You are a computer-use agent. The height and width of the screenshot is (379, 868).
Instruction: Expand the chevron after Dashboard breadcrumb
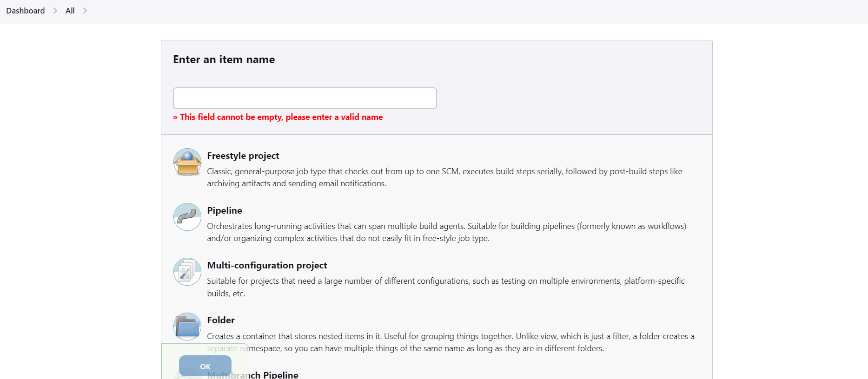tap(55, 11)
